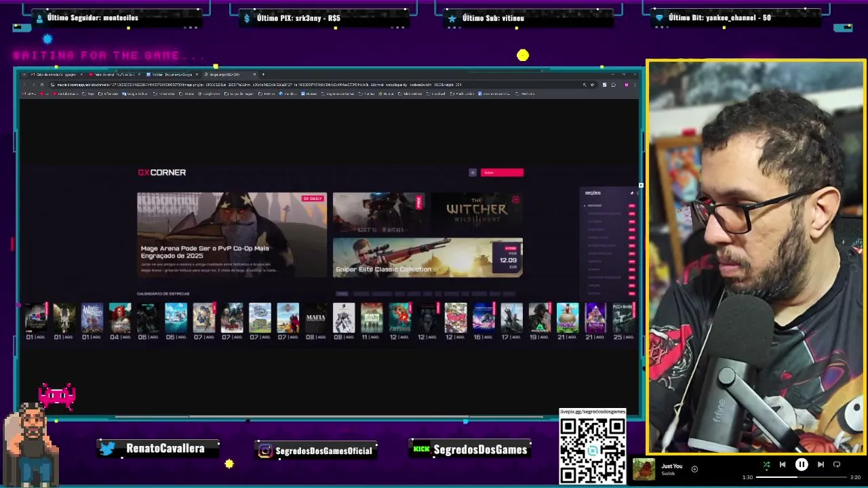Toggle shuffle in the music player
This screenshot has height=488, width=868.
(x=766, y=464)
